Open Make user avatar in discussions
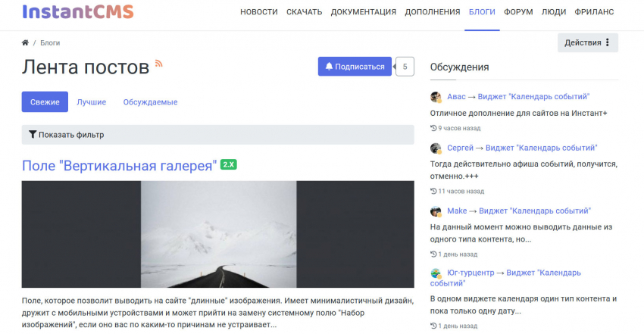This screenshot has height=334, width=644. [436, 211]
